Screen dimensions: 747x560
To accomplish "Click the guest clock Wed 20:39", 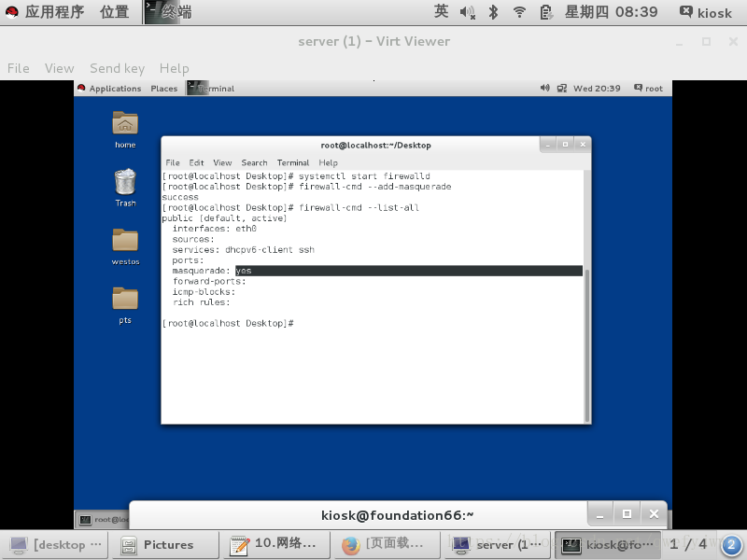I will click(597, 89).
